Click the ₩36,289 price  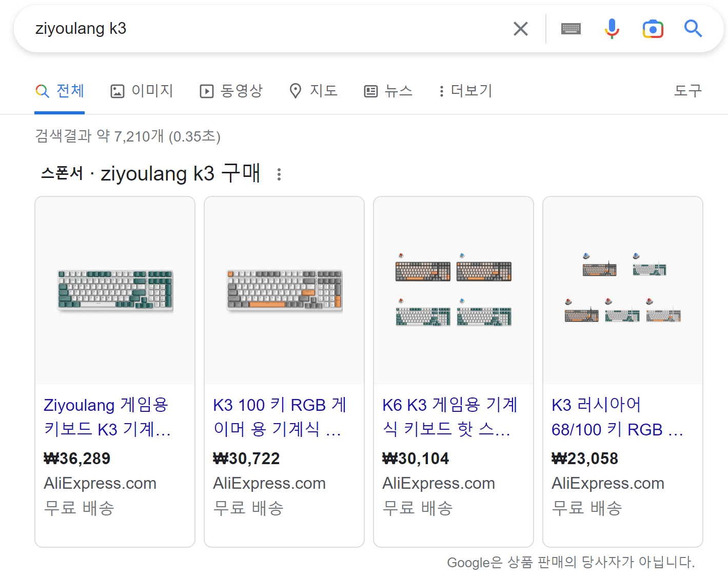77,459
